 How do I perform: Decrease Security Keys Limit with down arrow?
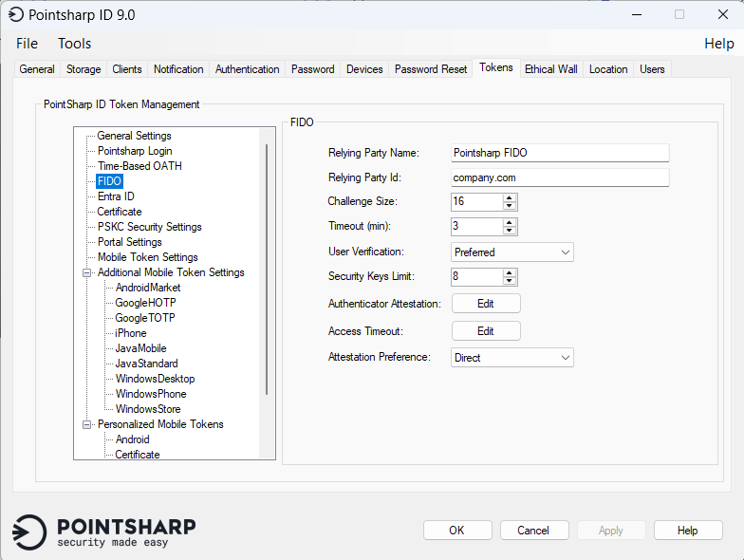click(510, 281)
